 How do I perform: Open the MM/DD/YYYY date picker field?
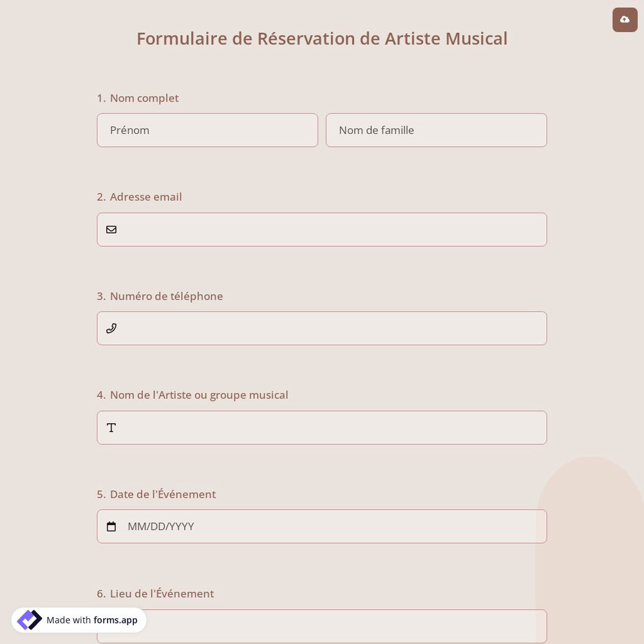pos(322,526)
